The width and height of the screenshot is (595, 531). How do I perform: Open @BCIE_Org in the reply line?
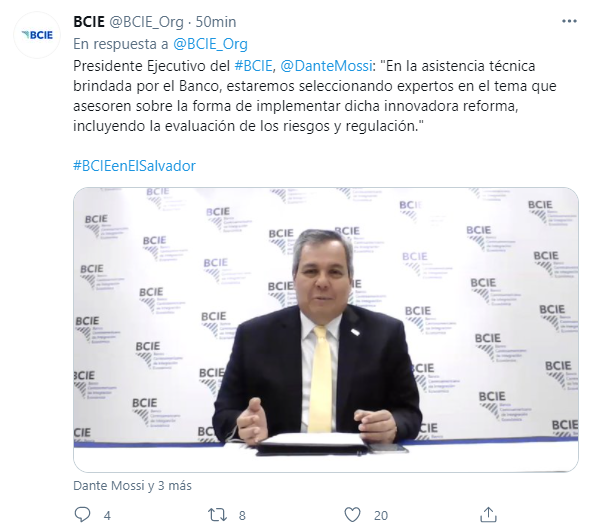click(210, 44)
